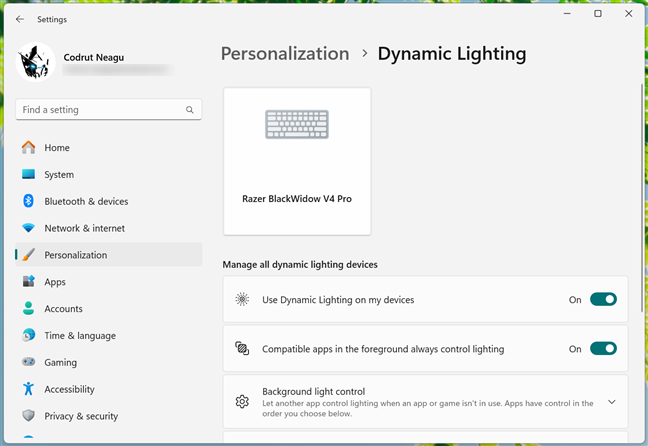648x446 pixels.
Task: Click the Network wifi icon
Action: pyautogui.click(x=29, y=228)
